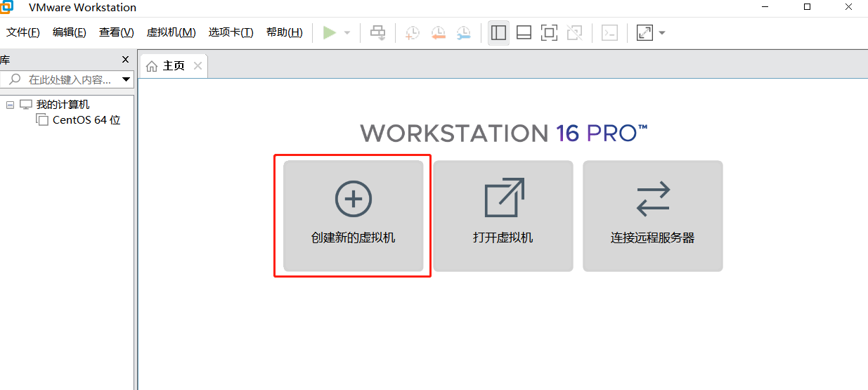
Task: Click the Unity mode toolbar icon
Action: click(575, 32)
